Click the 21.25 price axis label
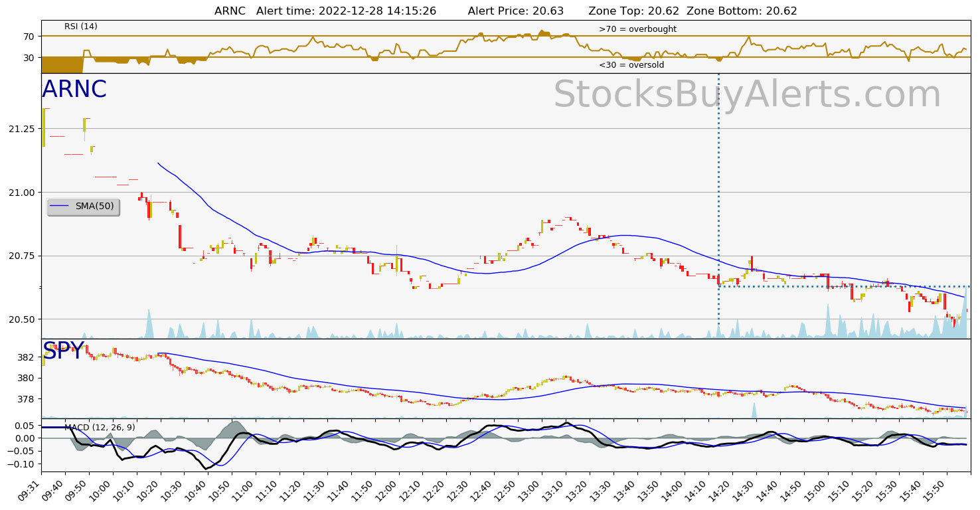980x510 pixels. 22,129
